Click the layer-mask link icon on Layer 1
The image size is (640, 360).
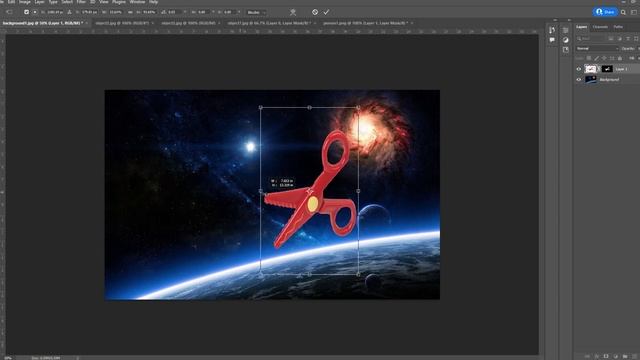click(x=599, y=69)
